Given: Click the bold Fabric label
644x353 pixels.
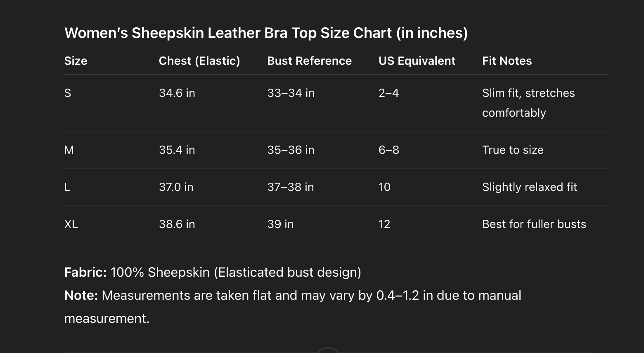Looking at the screenshot, I should (x=85, y=273).
